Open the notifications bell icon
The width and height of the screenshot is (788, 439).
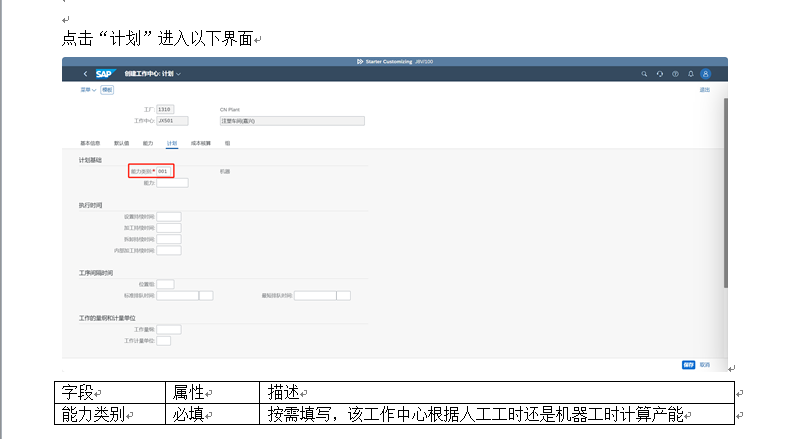[x=690, y=74]
